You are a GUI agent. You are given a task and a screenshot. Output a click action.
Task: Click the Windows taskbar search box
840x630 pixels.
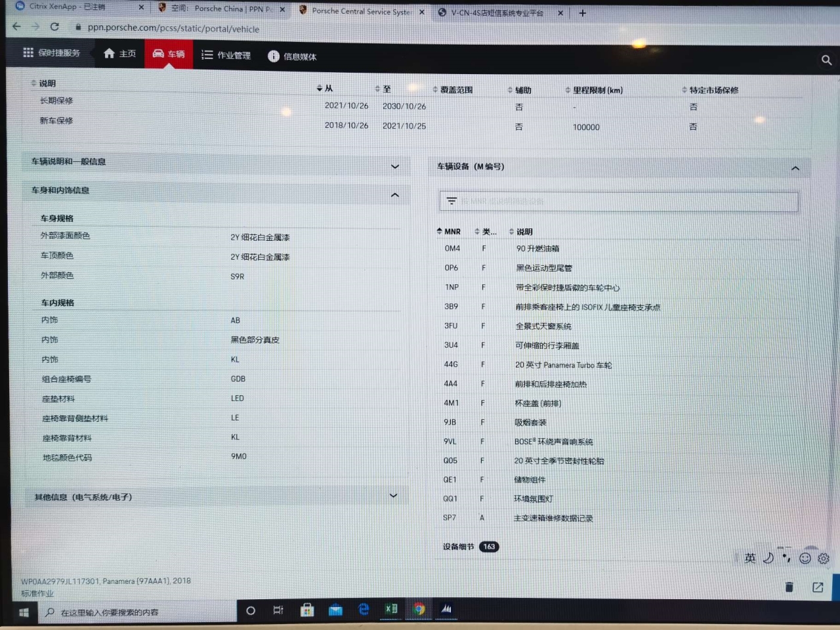tap(138, 612)
